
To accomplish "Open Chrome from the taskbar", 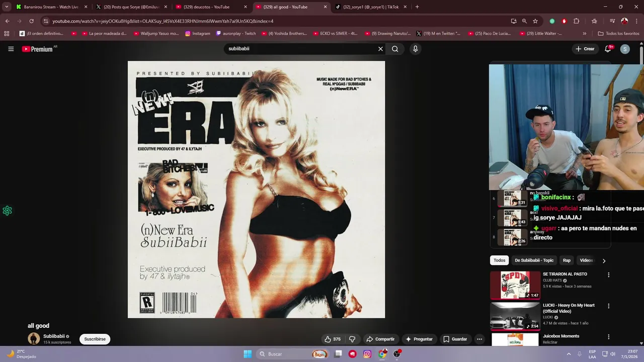I will (x=382, y=354).
